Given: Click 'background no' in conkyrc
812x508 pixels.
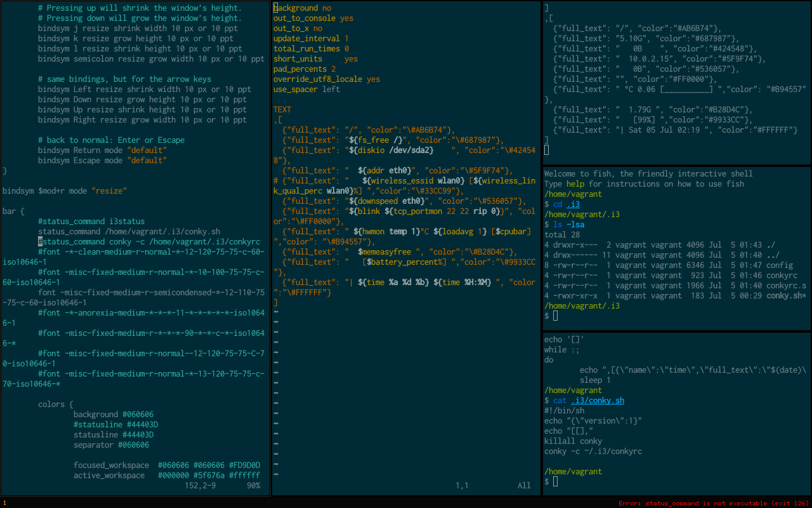Looking at the screenshot, I should (x=302, y=8).
